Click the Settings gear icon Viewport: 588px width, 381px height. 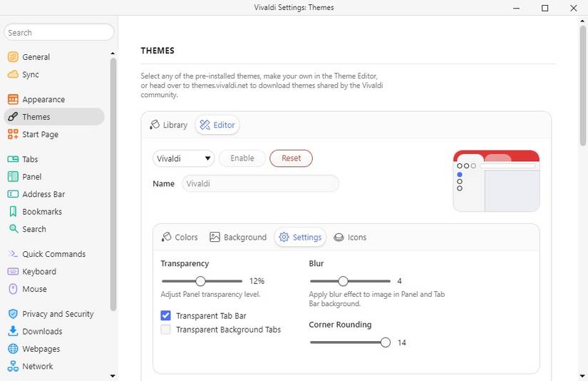(x=284, y=237)
